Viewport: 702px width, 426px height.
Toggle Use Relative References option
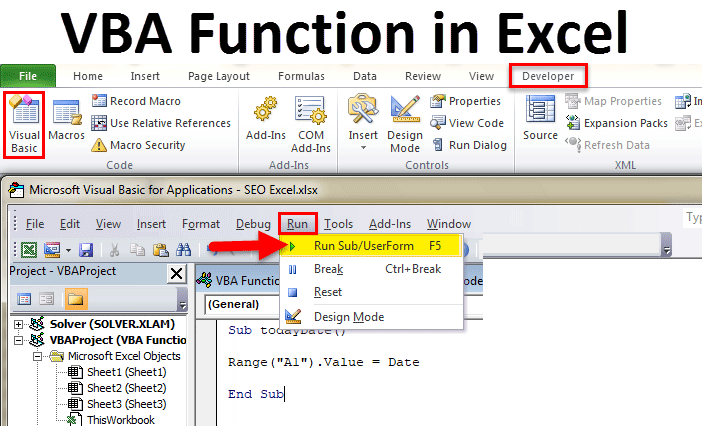pos(160,123)
